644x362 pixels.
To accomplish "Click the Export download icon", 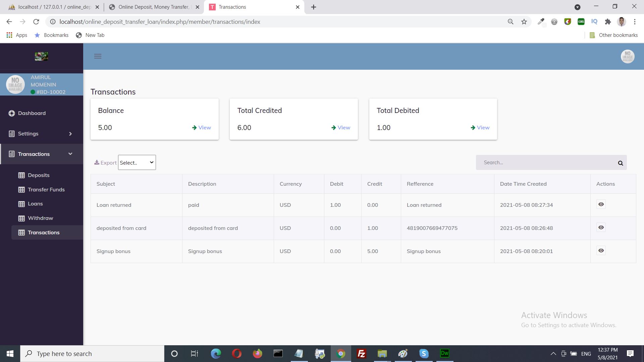I will [97, 163].
